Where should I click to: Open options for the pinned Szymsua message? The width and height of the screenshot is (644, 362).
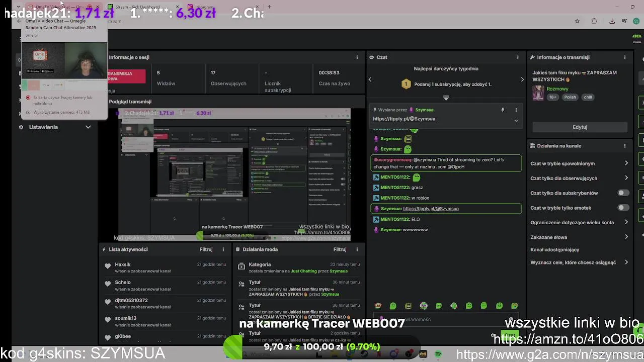pyautogui.click(x=516, y=110)
